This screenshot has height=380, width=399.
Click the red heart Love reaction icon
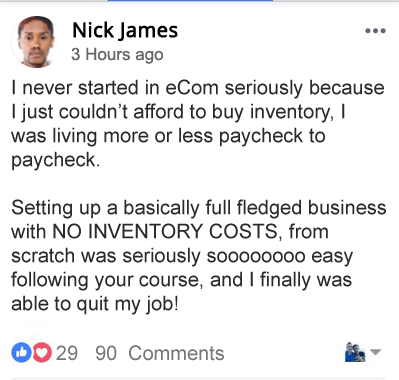pos(42,353)
